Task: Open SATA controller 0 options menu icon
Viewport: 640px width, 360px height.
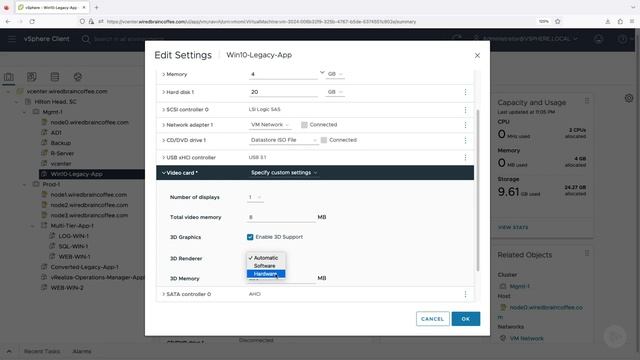Action: click(x=465, y=294)
